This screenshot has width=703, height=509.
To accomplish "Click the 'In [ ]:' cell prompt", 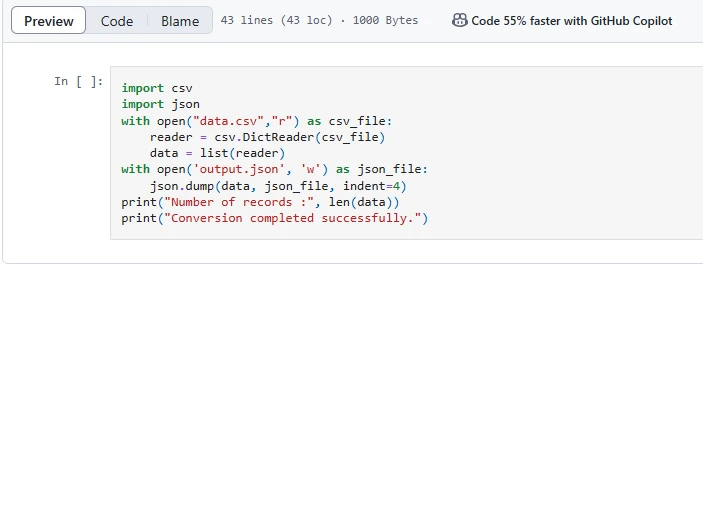I will (x=78, y=81).
